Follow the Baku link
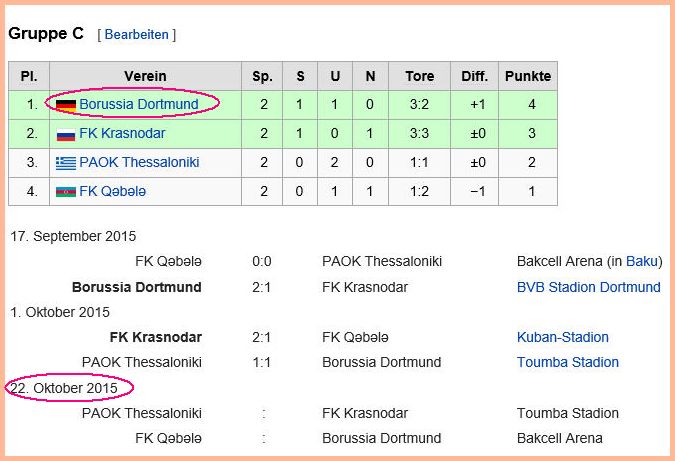675x461 pixels. [x=642, y=261]
